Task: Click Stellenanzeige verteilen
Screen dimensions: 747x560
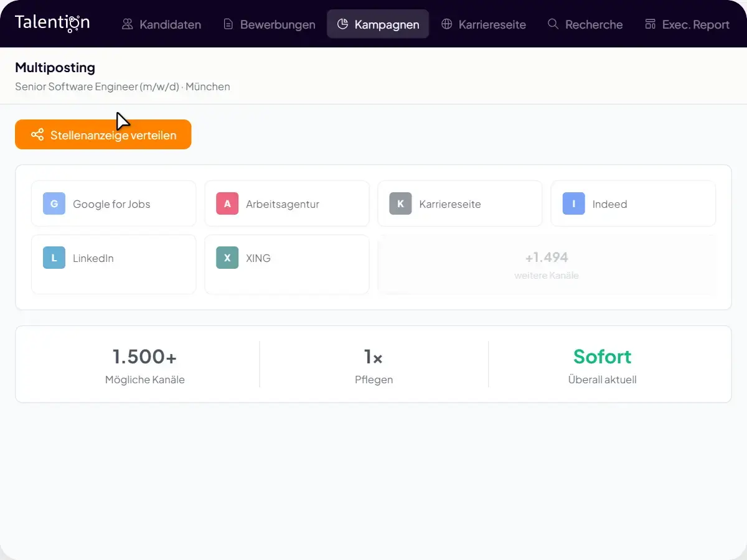Action: tap(103, 134)
